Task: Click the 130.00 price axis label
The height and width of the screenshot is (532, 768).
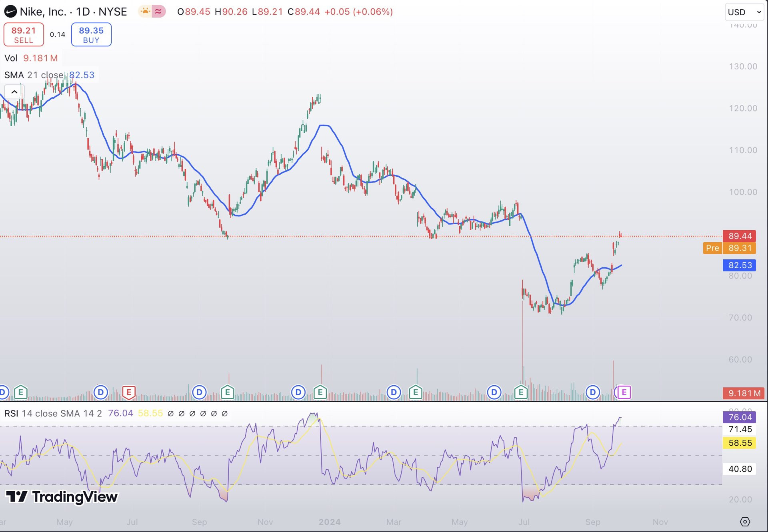Action: pyautogui.click(x=743, y=67)
